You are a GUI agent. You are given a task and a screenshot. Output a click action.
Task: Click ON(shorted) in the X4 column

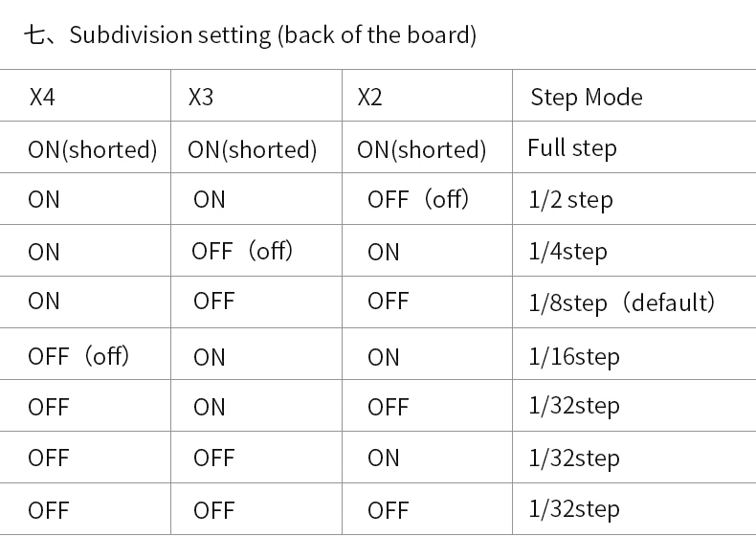92,149
